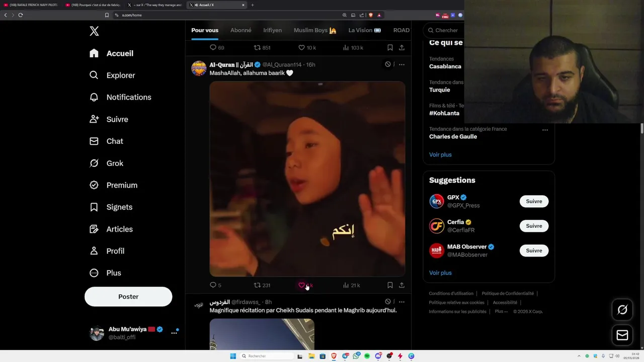Open a new browser tab

coord(253,5)
